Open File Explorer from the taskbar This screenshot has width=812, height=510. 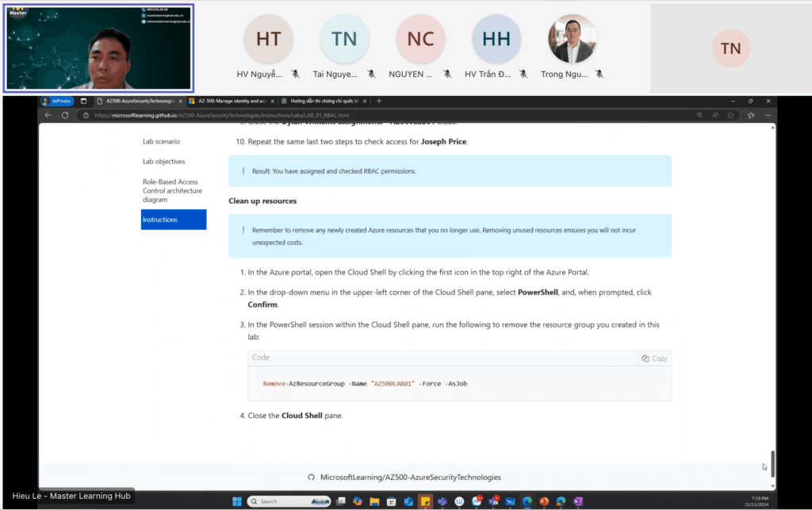(374, 501)
